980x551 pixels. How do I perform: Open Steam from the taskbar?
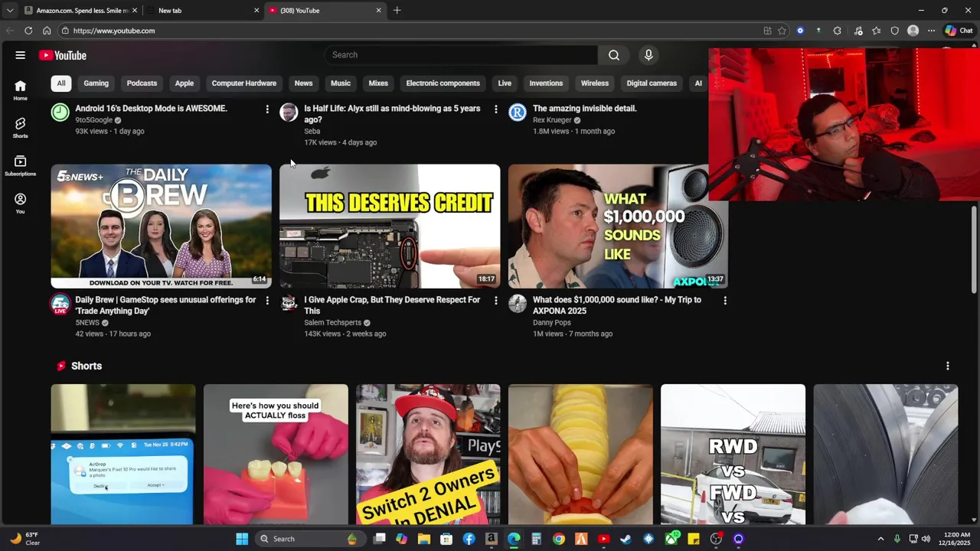coord(626,539)
